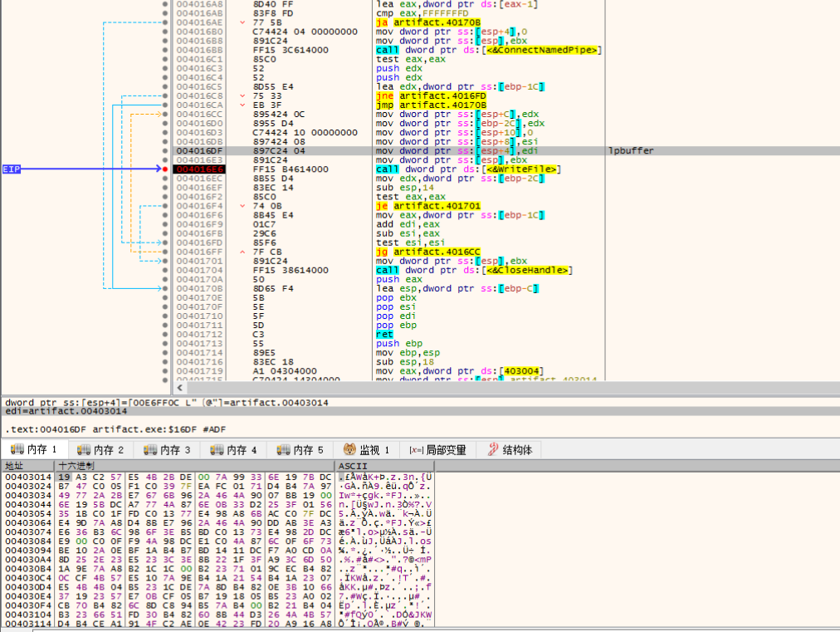Collapse the ja artifact.40170B jump marker
This screenshot has height=632, width=840.
click(242, 22)
